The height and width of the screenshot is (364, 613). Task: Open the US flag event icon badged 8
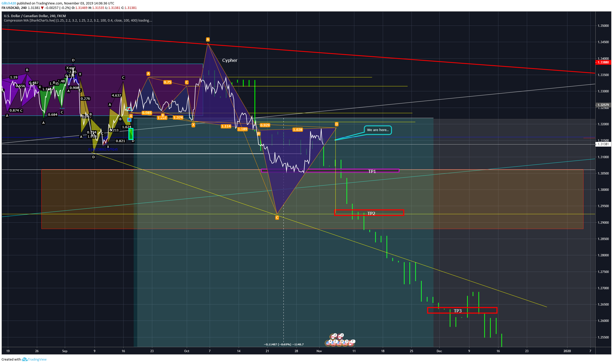(x=339, y=343)
